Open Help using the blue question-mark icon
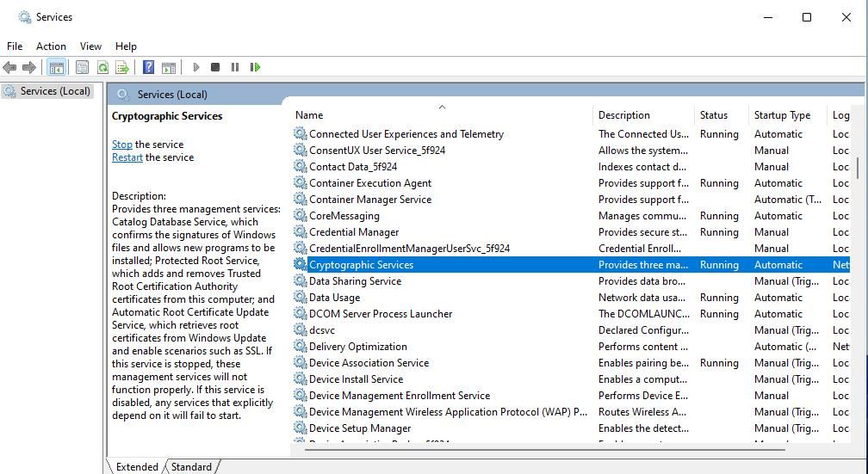 [148, 67]
